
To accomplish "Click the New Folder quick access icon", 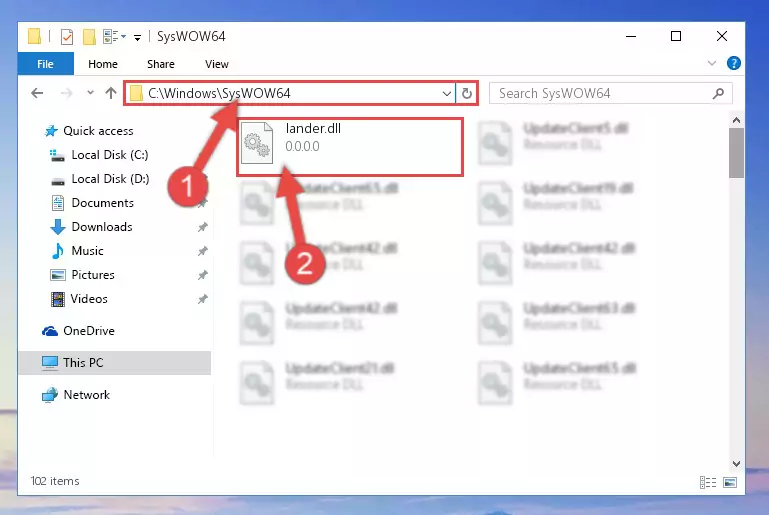I will coord(89,37).
